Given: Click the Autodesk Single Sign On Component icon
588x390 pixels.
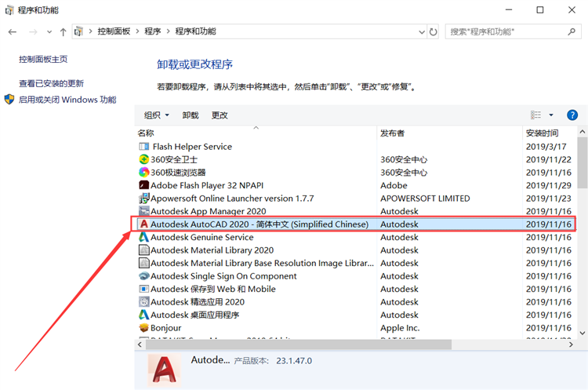Looking at the screenshot, I should [144, 276].
